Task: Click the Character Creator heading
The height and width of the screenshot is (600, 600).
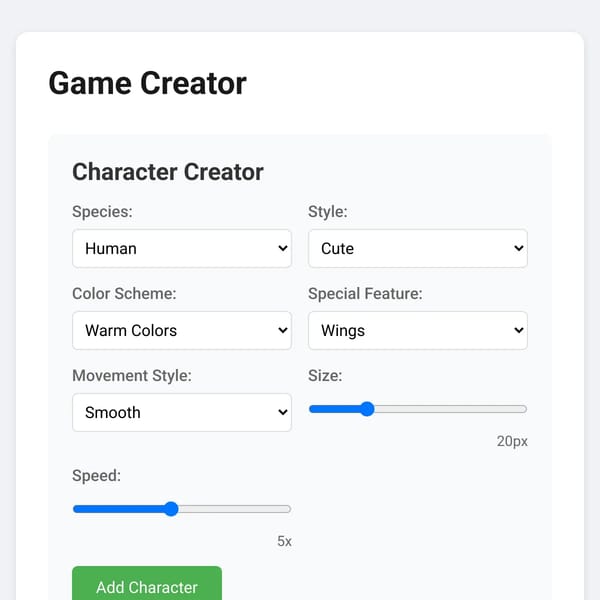Action: [x=168, y=172]
